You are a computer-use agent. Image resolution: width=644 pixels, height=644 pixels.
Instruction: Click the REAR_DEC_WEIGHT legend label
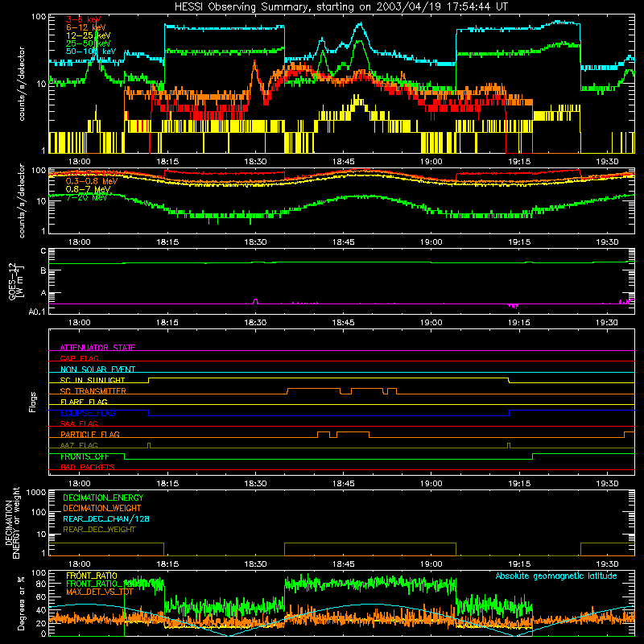tap(99, 530)
